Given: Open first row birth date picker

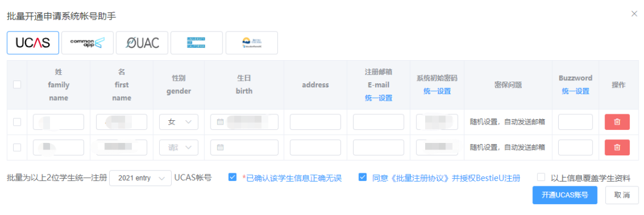Looking at the screenshot, I should pyautogui.click(x=244, y=122).
